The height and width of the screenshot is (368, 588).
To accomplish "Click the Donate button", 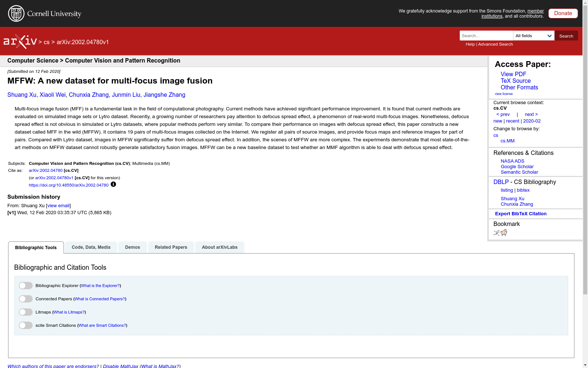I will (563, 13).
